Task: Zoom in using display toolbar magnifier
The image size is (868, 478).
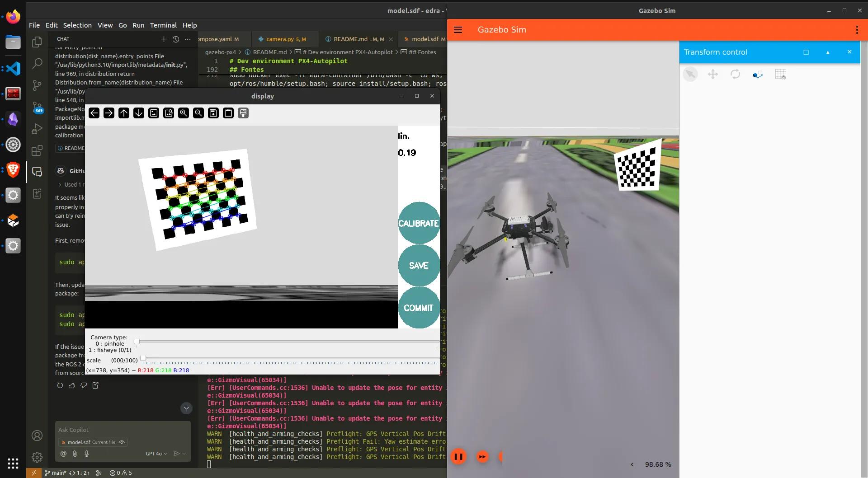Action: click(x=184, y=113)
